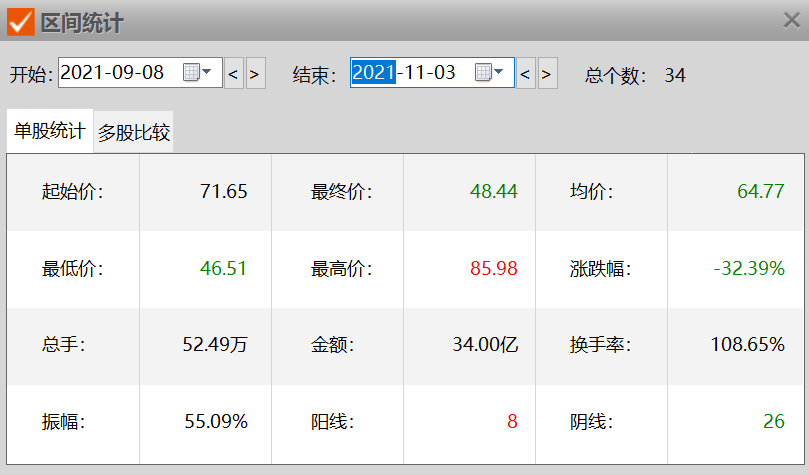Screen dimensions: 809x475
Task: Click the 换手率 label
Action: click(x=601, y=344)
